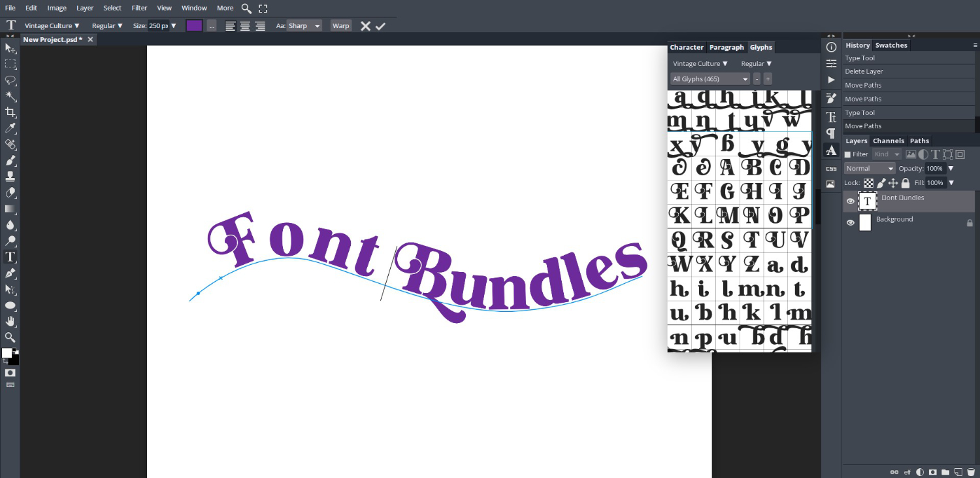Add a raster mask icon
This screenshot has width=980, height=478.
[932, 471]
